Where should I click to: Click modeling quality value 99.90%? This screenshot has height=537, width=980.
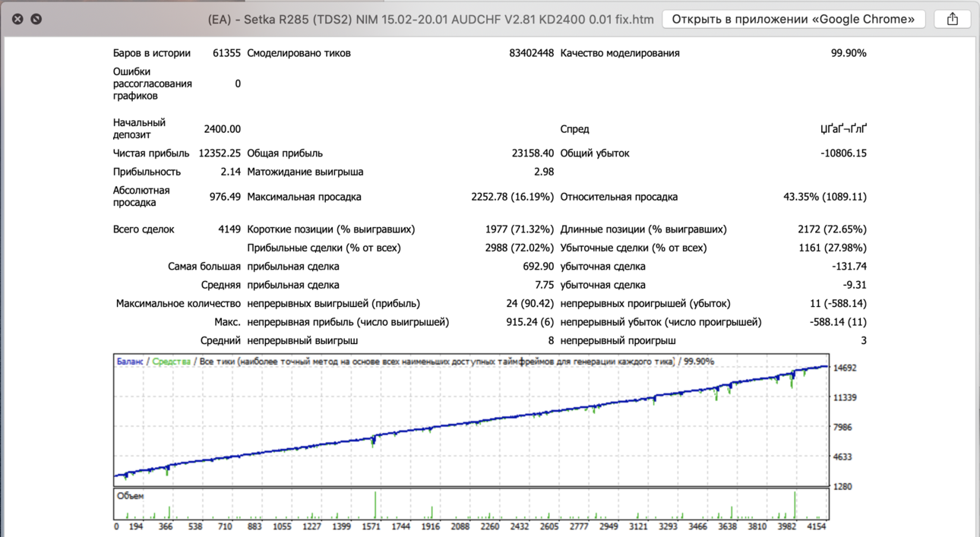(x=849, y=53)
